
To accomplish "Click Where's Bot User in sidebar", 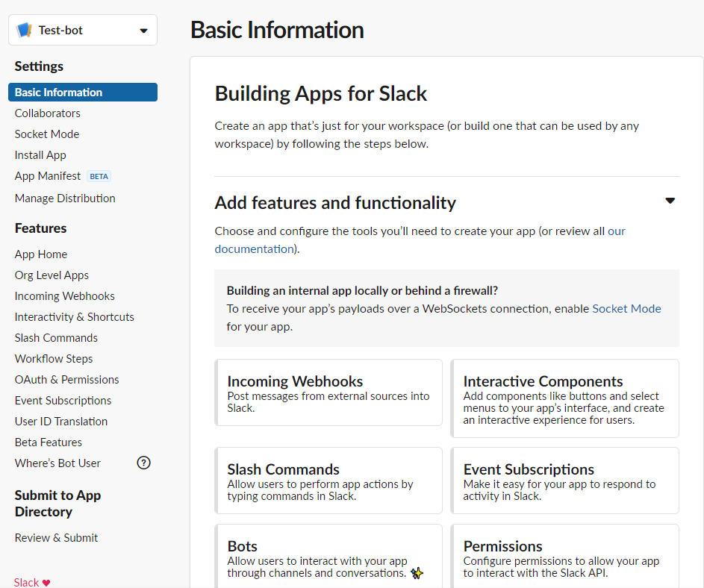I will [58, 463].
